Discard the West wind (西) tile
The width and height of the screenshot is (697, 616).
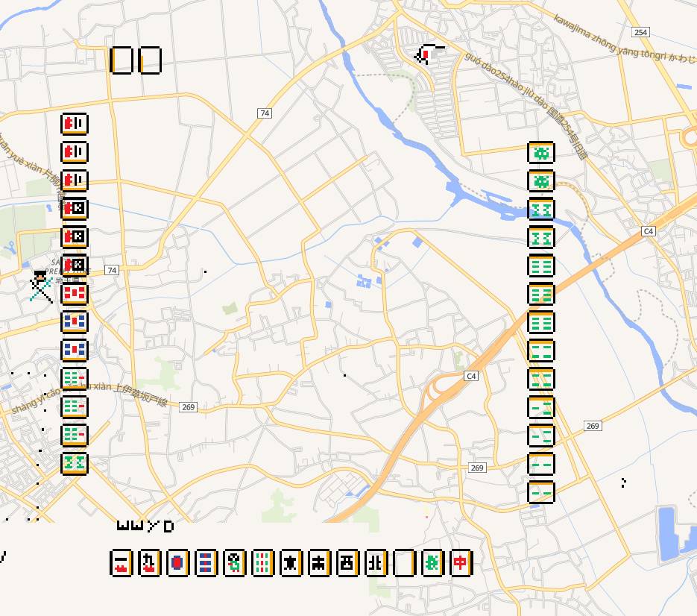pos(348,563)
